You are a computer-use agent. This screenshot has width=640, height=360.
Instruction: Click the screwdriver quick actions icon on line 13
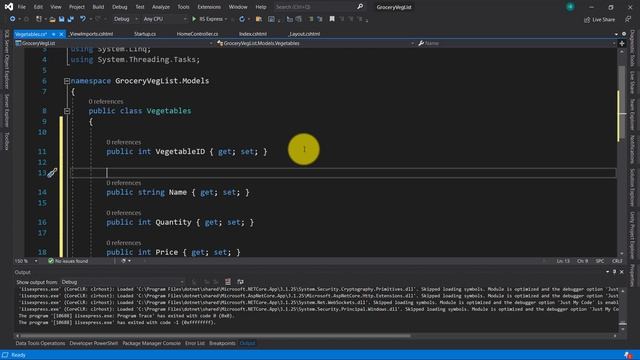pos(52,173)
